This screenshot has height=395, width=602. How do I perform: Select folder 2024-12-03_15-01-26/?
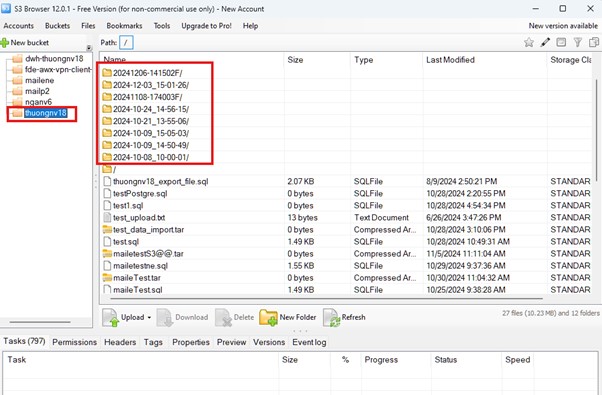pyautogui.click(x=151, y=85)
